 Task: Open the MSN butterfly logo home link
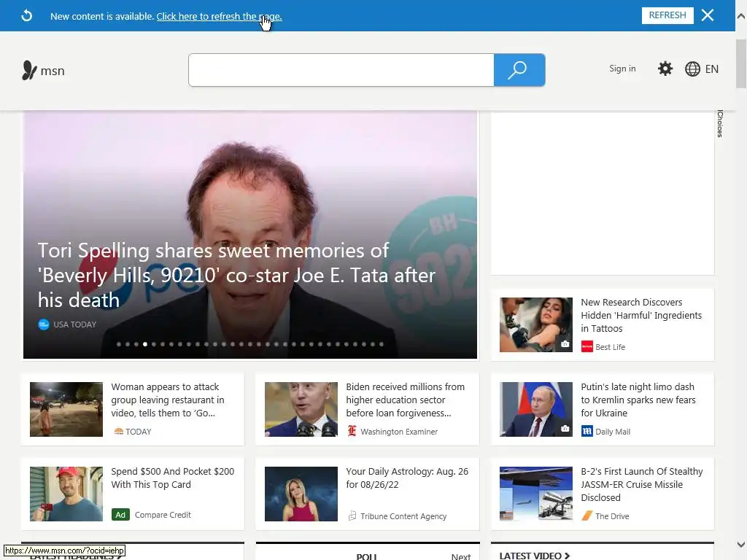43,71
